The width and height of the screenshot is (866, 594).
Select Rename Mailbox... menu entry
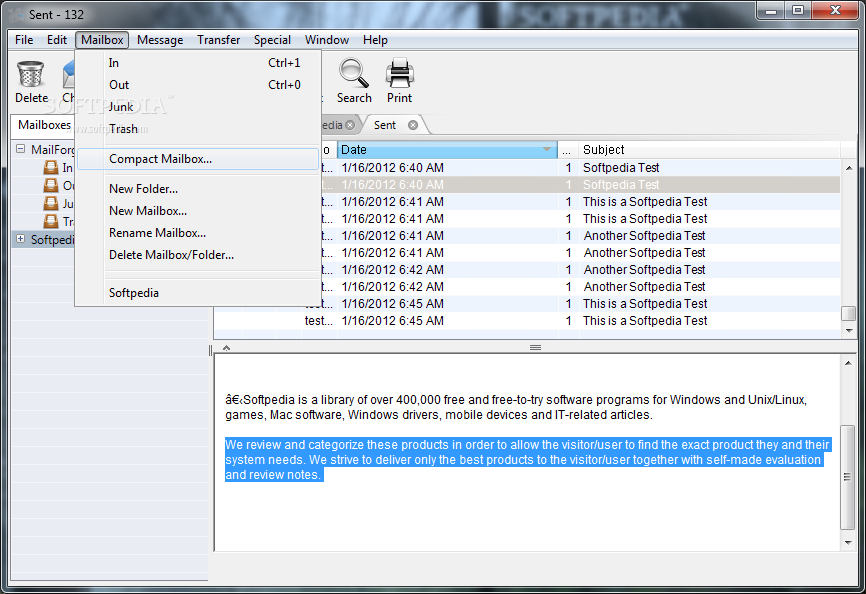click(198, 233)
